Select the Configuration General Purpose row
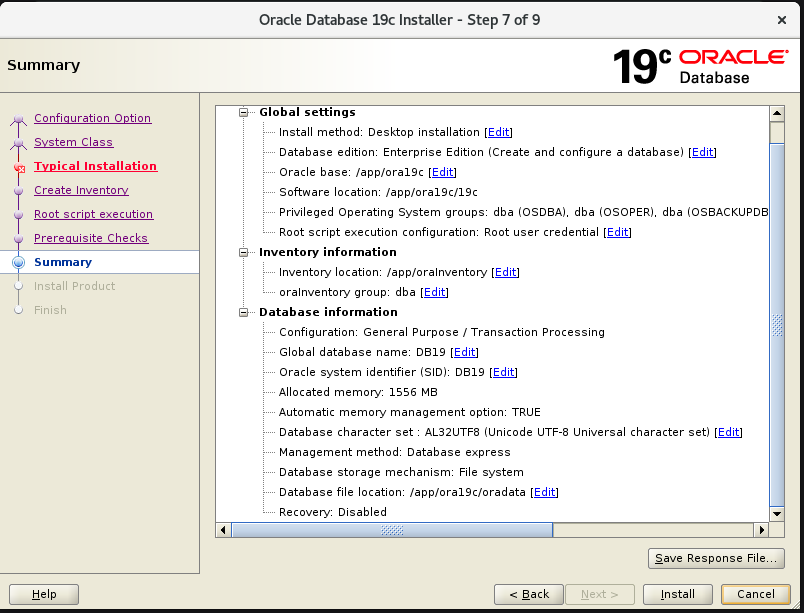This screenshot has height=613, width=804. coord(441,332)
